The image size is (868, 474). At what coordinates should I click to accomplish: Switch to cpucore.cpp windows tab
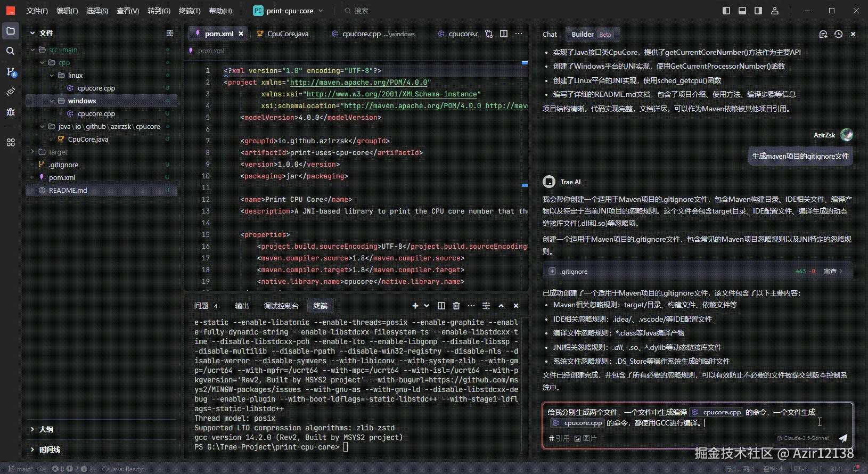[x=373, y=34]
